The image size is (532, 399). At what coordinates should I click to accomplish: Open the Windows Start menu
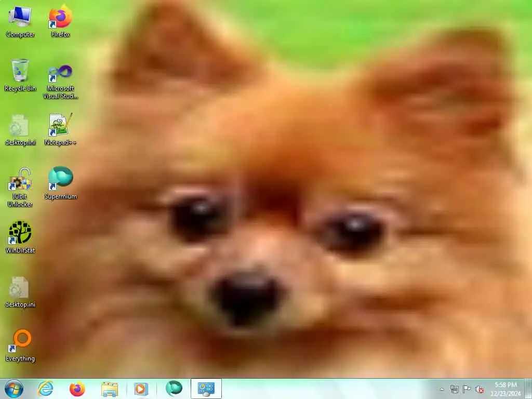pyautogui.click(x=14, y=389)
